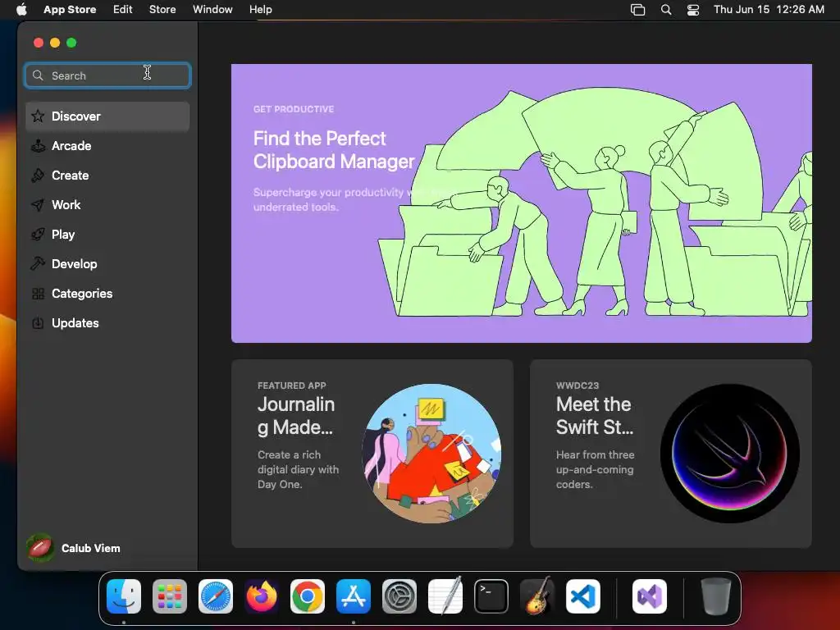Click the Arcade joystick icon
The height and width of the screenshot is (630, 840).
click(38, 146)
